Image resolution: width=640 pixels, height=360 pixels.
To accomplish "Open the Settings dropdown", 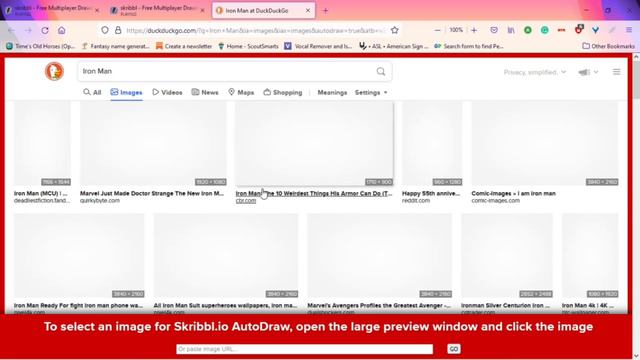I will pos(371,93).
